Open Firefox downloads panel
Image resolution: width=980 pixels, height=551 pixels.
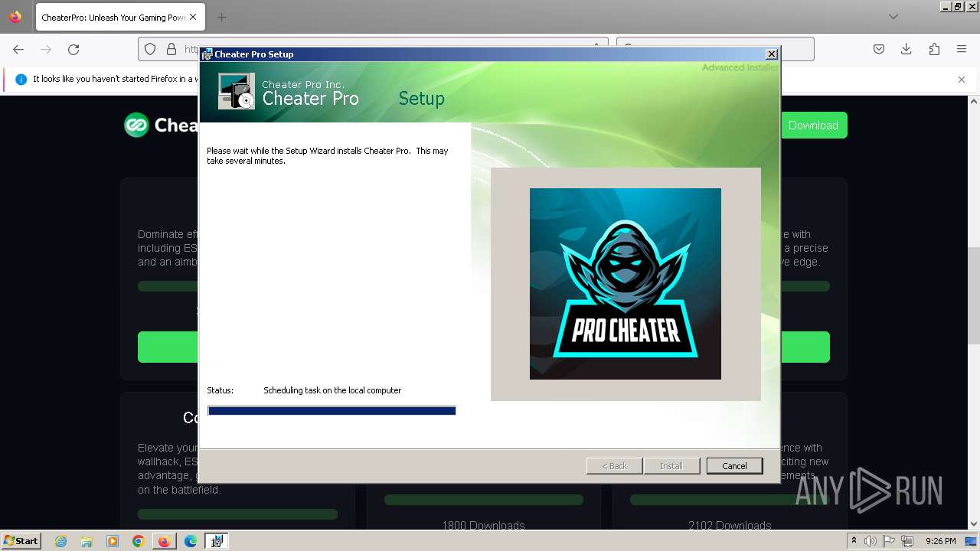(x=906, y=49)
